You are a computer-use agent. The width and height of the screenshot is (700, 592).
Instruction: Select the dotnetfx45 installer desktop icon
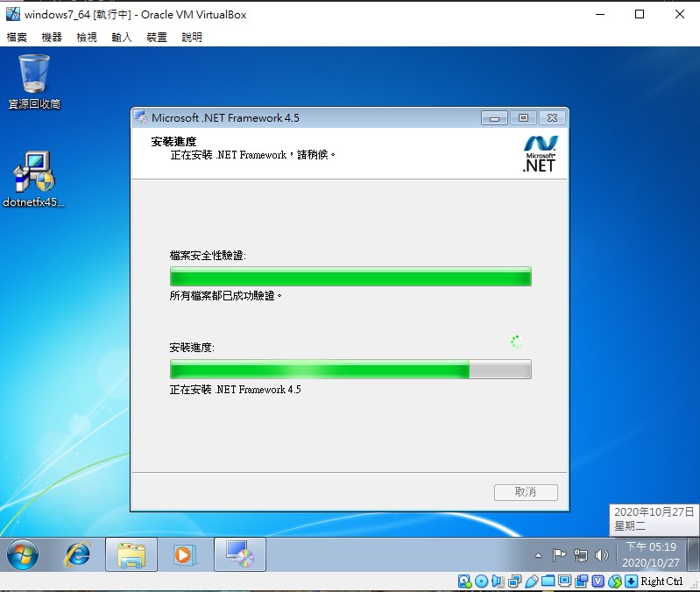tap(34, 180)
